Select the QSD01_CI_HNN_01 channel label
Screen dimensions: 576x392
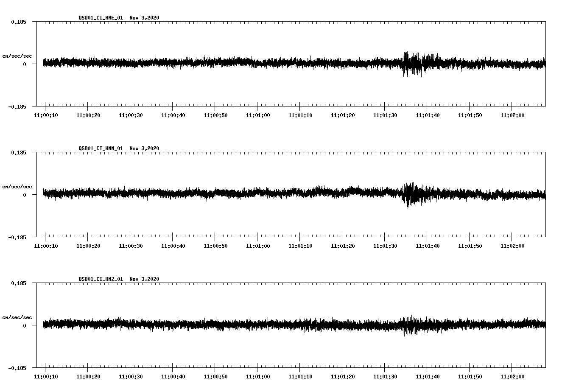[x=101, y=148]
